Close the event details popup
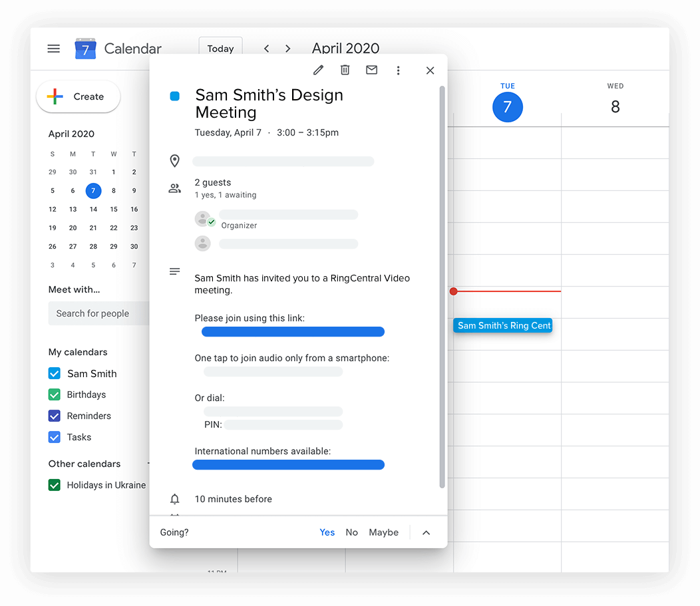Image resolution: width=700 pixels, height=606 pixels. point(430,71)
